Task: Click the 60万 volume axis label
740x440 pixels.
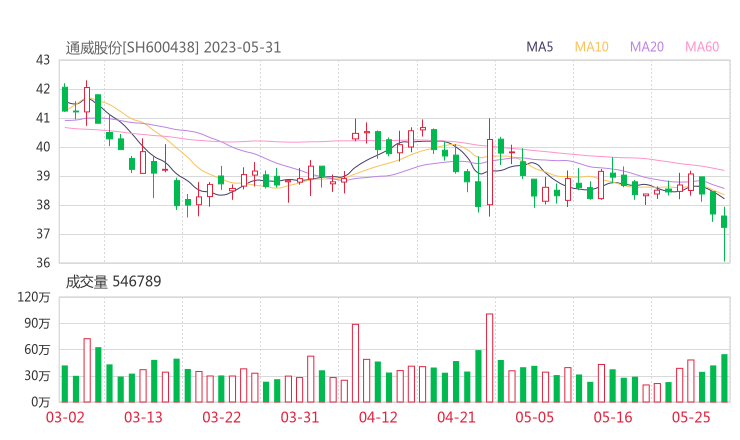Action: point(37,350)
